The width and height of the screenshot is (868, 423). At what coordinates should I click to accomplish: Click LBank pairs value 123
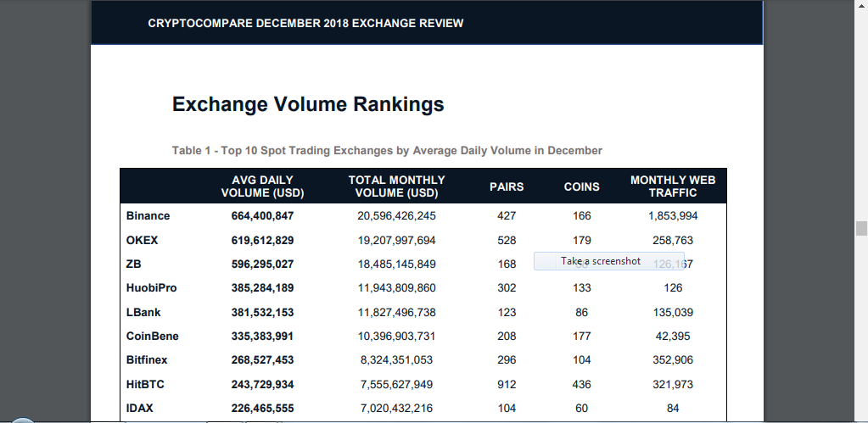tap(507, 312)
